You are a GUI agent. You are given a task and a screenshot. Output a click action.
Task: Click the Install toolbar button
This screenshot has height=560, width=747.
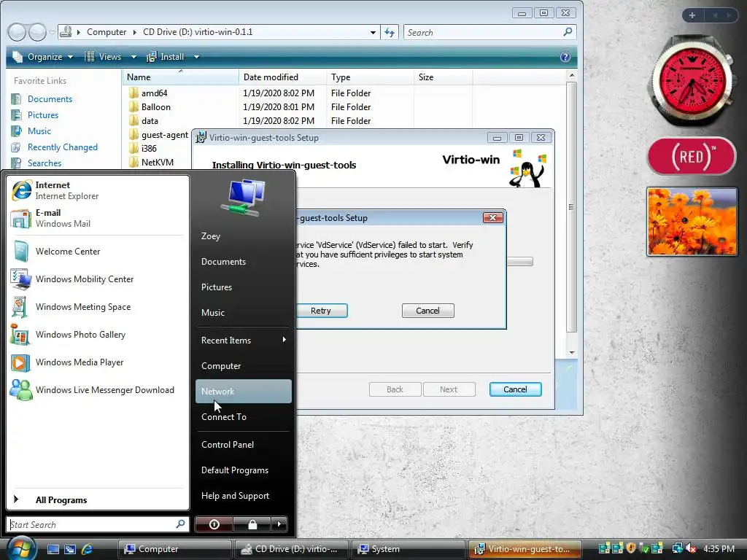pos(166,57)
